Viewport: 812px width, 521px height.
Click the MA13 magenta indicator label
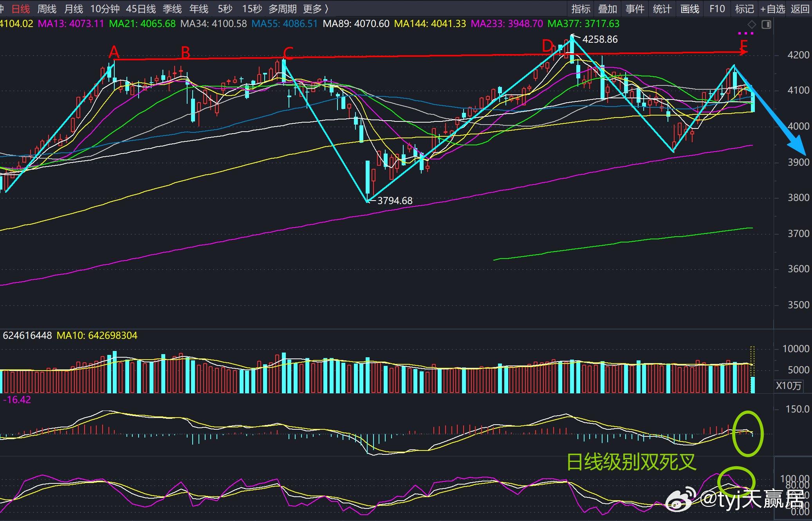pos(71,24)
